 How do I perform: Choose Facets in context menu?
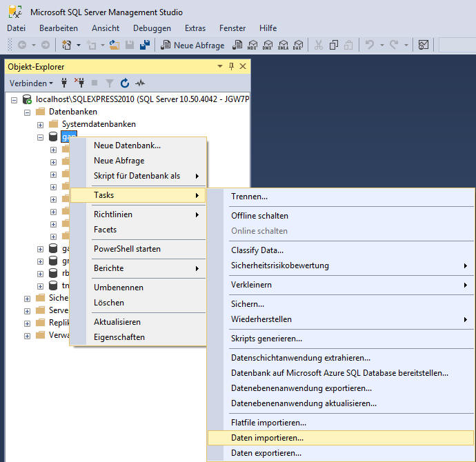point(138,230)
